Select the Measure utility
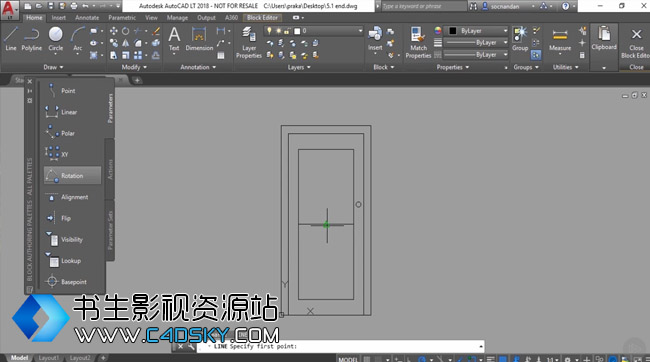 (x=560, y=40)
